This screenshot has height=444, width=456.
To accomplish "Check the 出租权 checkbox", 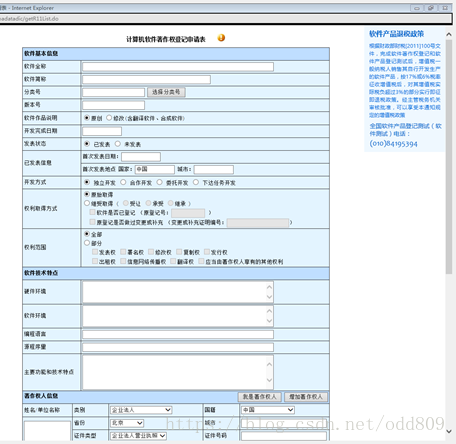I will click(x=95, y=261).
